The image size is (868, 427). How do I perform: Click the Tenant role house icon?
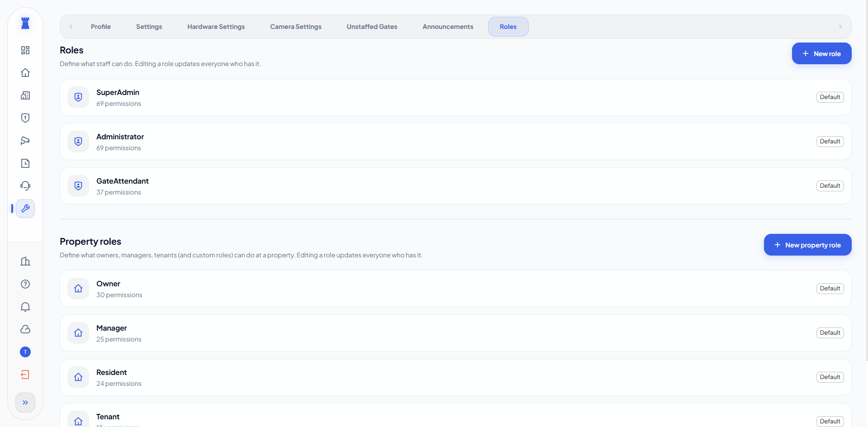tap(78, 421)
